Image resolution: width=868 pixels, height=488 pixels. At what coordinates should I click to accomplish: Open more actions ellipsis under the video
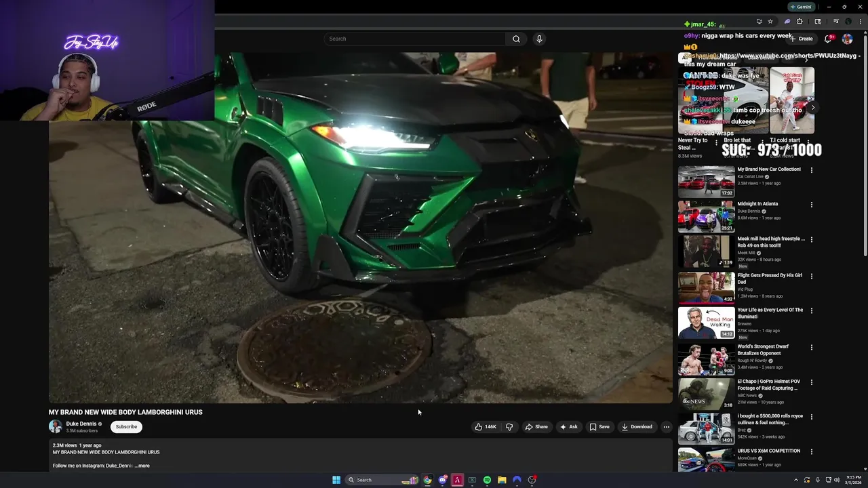pyautogui.click(x=667, y=427)
